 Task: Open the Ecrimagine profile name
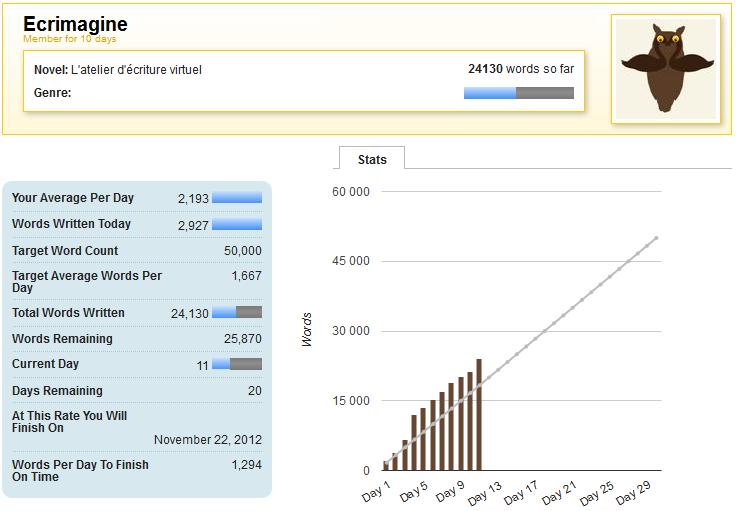(x=75, y=24)
